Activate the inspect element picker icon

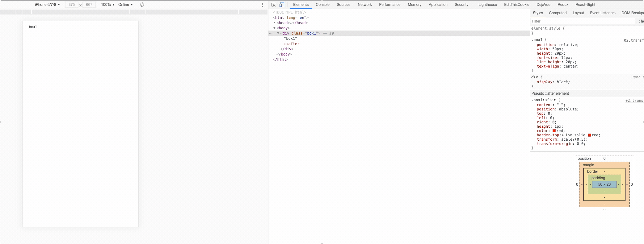(273, 5)
